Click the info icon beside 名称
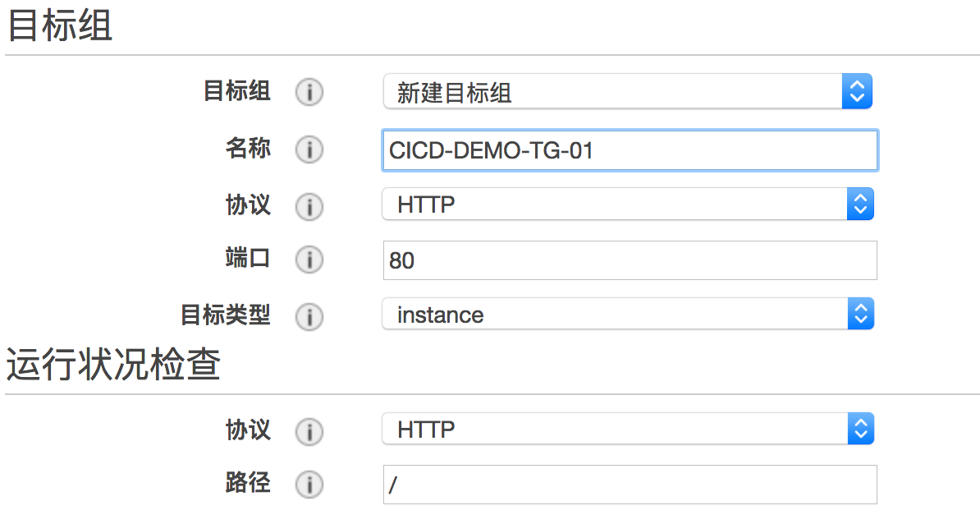 pos(309,149)
